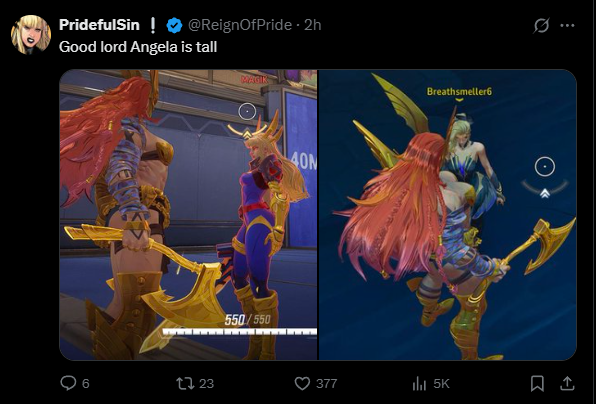Open the 2h timestamp link

(x=312, y=25)
